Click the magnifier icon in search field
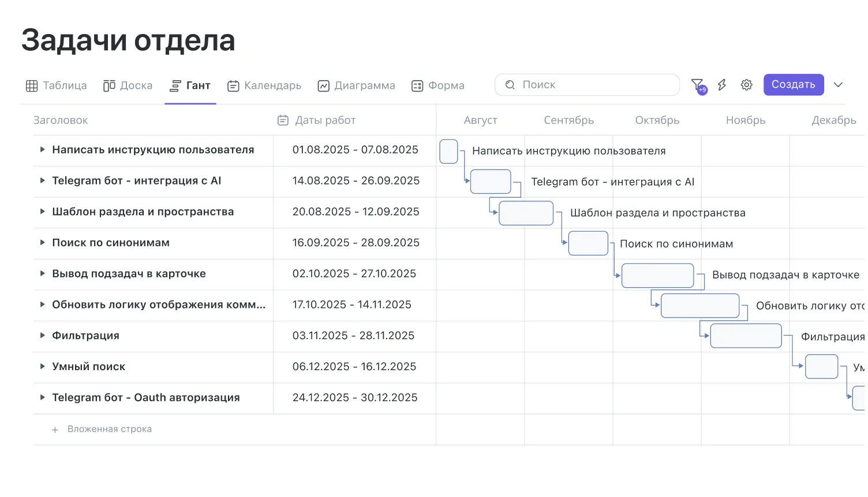 click(510, 85)
